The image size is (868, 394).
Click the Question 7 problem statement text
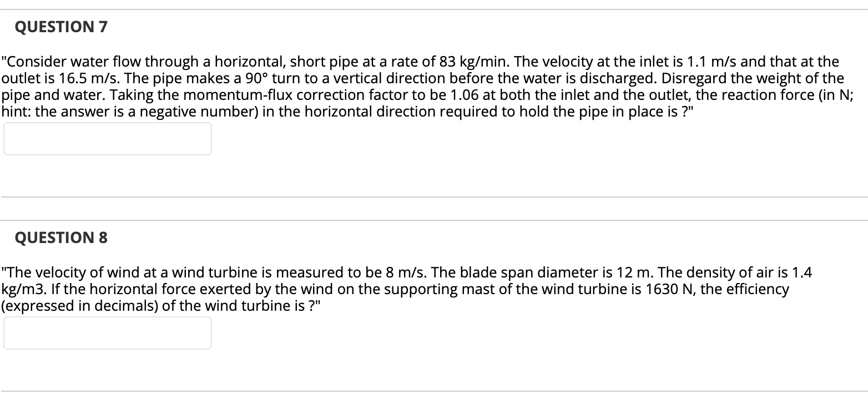(388, 86)
